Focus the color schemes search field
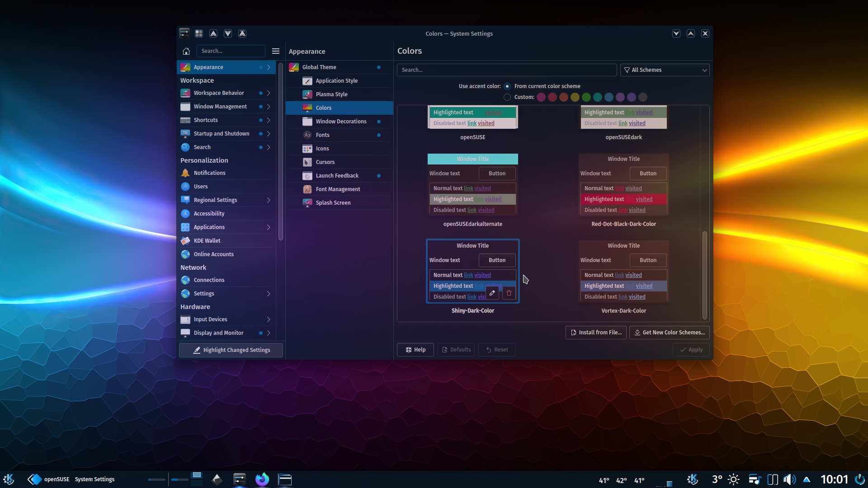The image size is (868, 488). pyautogui.click(x=507, y=70)
